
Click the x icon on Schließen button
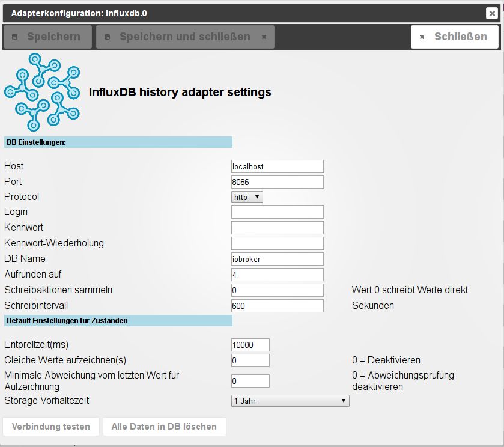422,37
